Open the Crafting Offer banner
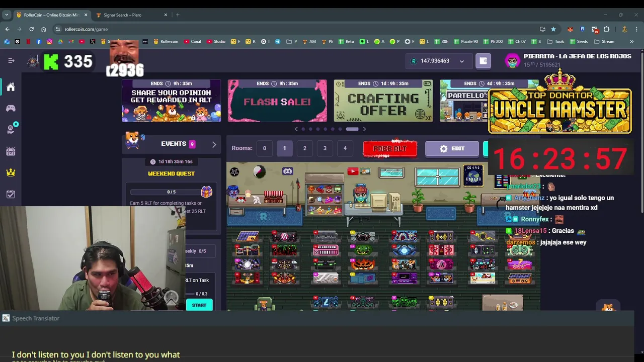 pos(383,101)
